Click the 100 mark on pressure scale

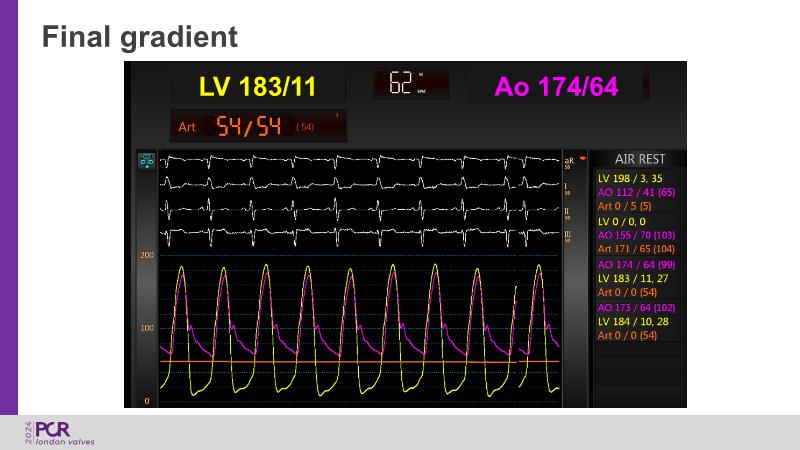(x=145, y=328)
